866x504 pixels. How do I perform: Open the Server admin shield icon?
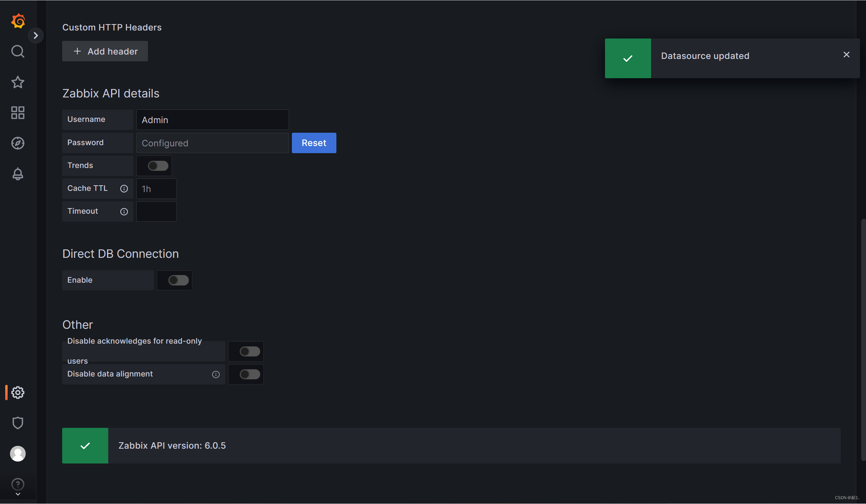coord(18,423)
